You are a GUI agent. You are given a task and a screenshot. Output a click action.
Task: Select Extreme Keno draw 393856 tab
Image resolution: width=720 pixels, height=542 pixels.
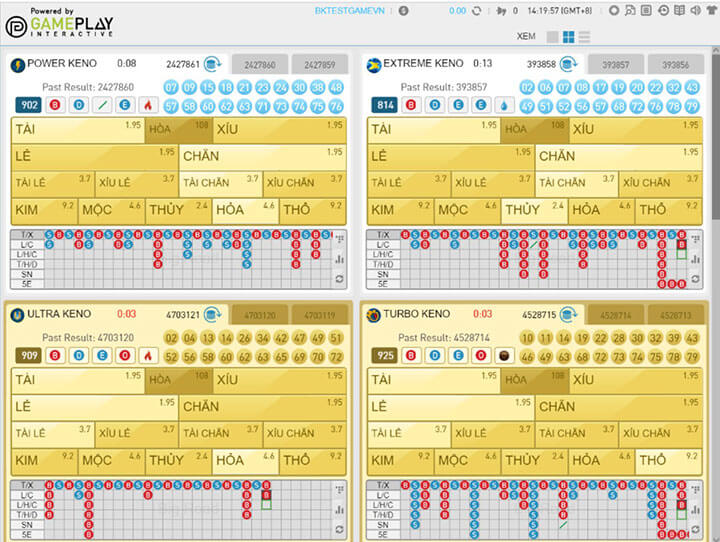pyautogui.click(x=675, y=65)
